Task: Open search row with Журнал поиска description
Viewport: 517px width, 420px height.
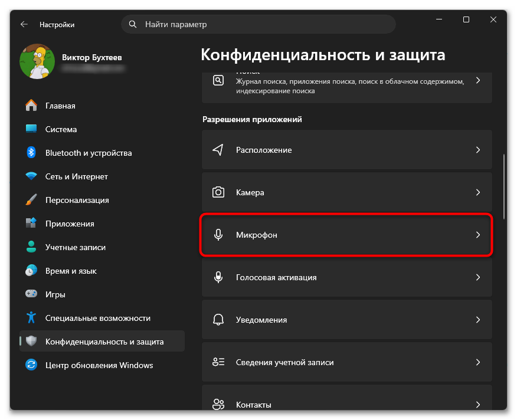Action: click(347, 87)
